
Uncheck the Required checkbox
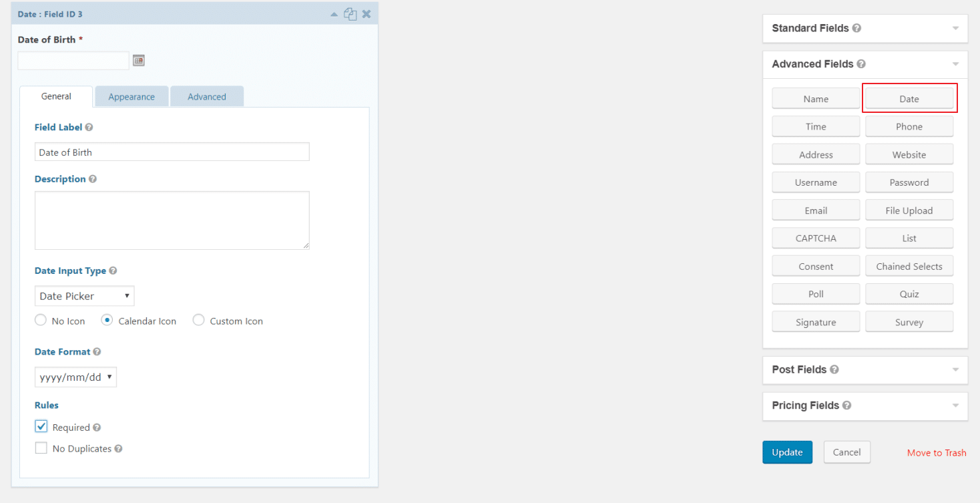(x=41, y=426)
